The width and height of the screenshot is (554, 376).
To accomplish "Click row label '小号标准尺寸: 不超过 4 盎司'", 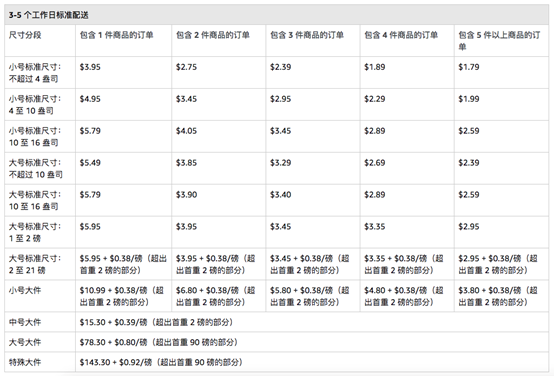I will coord(35,73).
